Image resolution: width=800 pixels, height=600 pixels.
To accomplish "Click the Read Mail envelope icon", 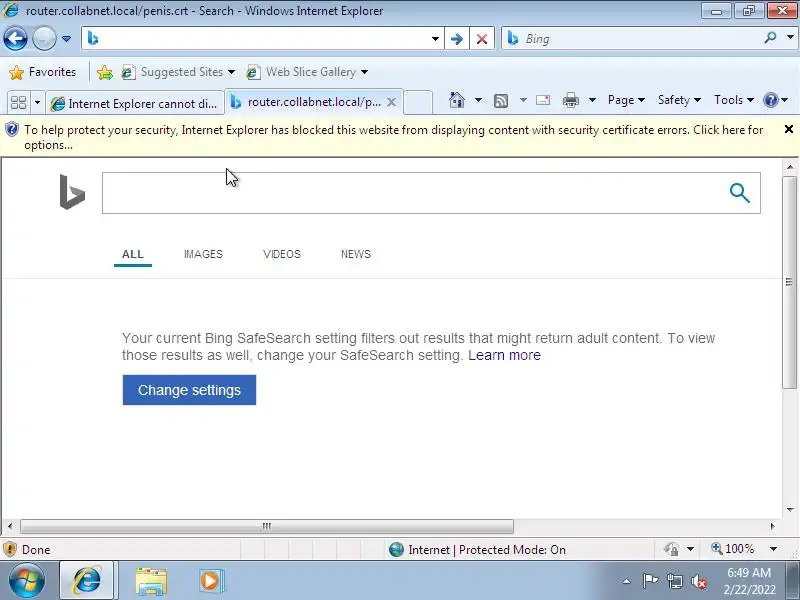I will click(543, 100).
